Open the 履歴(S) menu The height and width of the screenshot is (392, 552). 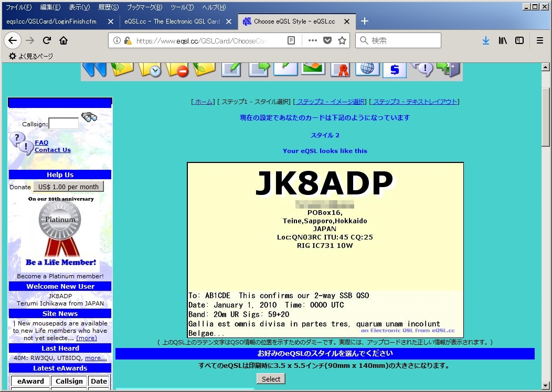tap(109, 7)
